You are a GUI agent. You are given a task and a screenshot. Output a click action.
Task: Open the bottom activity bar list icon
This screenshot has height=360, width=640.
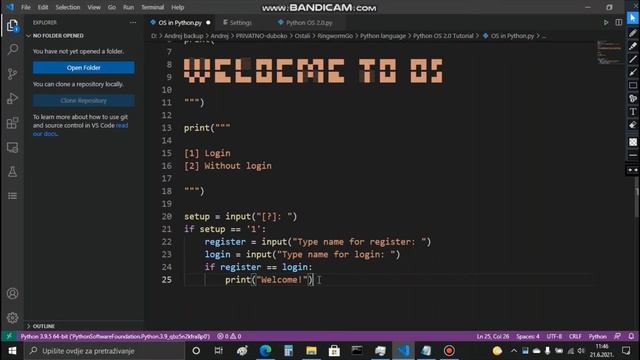point(12,196)
